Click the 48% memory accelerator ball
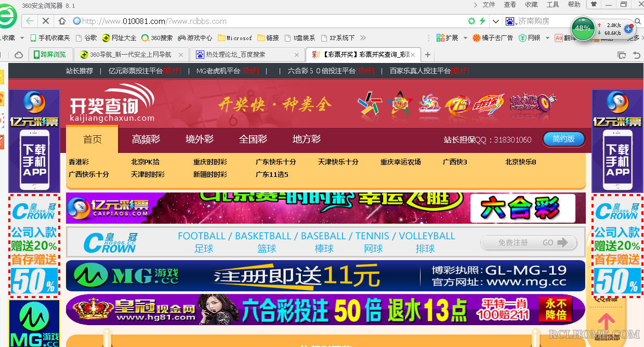 pos(583,29)
